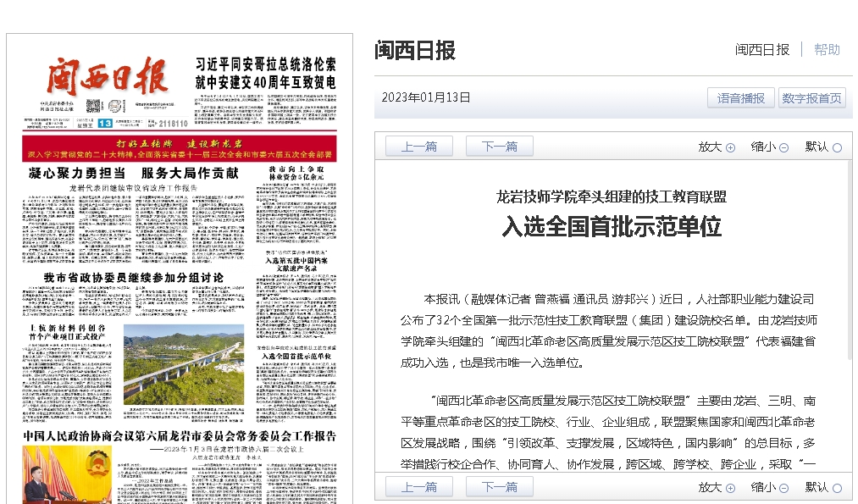Click the 放大 plus icon in top toolbar
Viewport: 858px width, 504px height.
pos(730,147)
